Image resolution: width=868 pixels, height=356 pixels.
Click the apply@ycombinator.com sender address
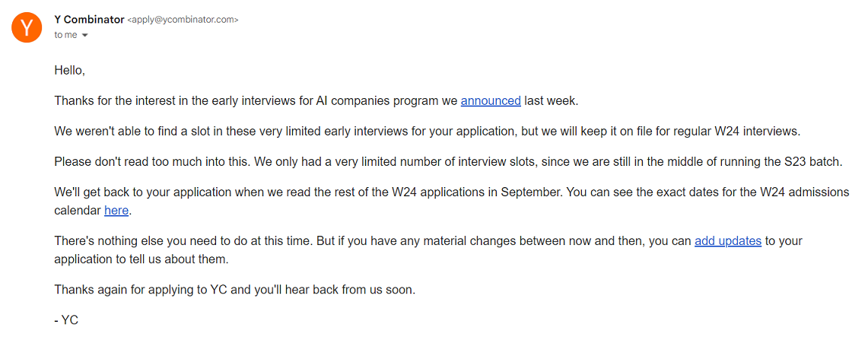[183, 20]
